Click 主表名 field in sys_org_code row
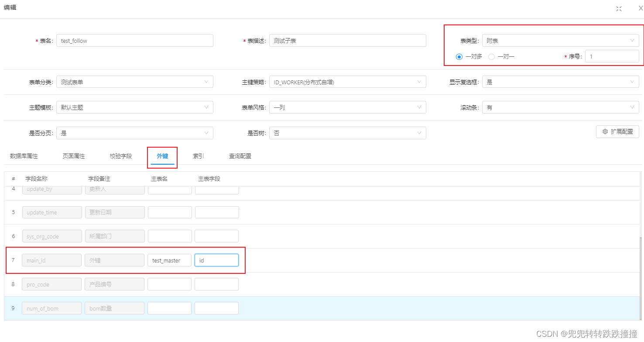644x342 pixels. point(170,236)
